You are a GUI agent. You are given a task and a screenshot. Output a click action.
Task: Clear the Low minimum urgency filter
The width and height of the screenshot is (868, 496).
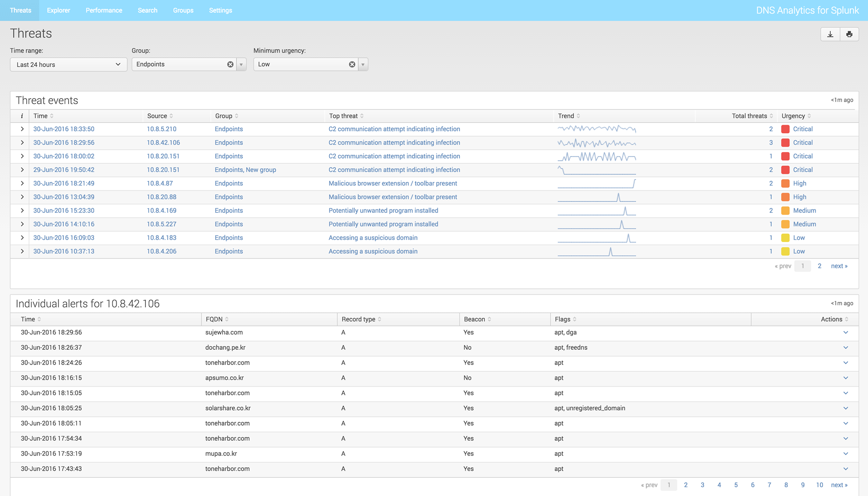(x=352, y=64)
